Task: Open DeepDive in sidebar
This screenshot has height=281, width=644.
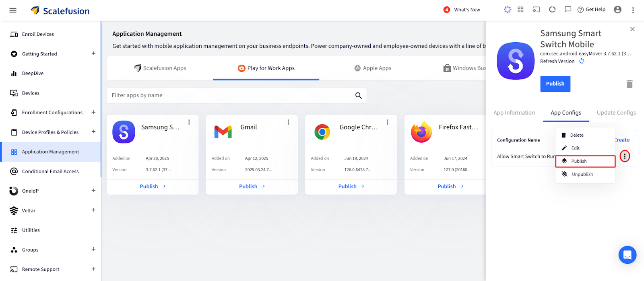Action: pyautogui.click(x=33, y=73)
